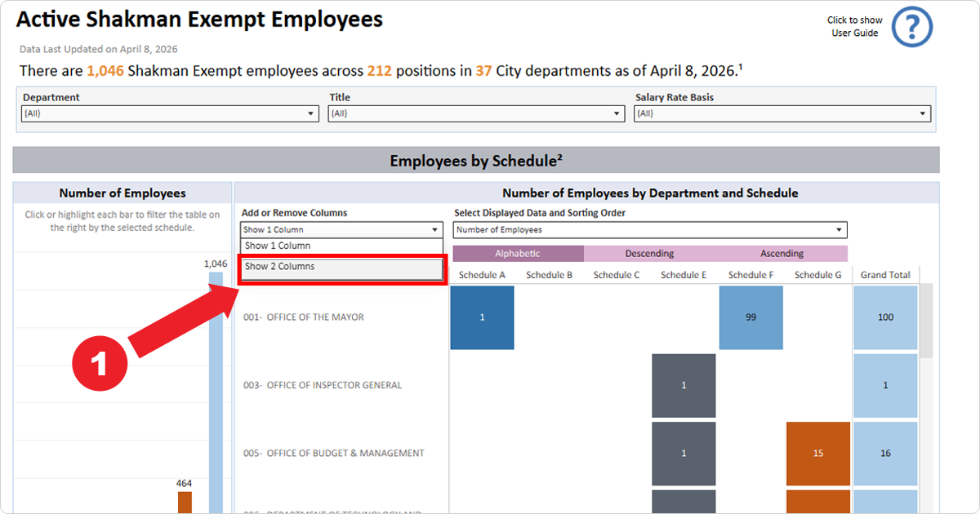Click the Schedule E column header
The image size is (980, 514).
click(684, 275)
